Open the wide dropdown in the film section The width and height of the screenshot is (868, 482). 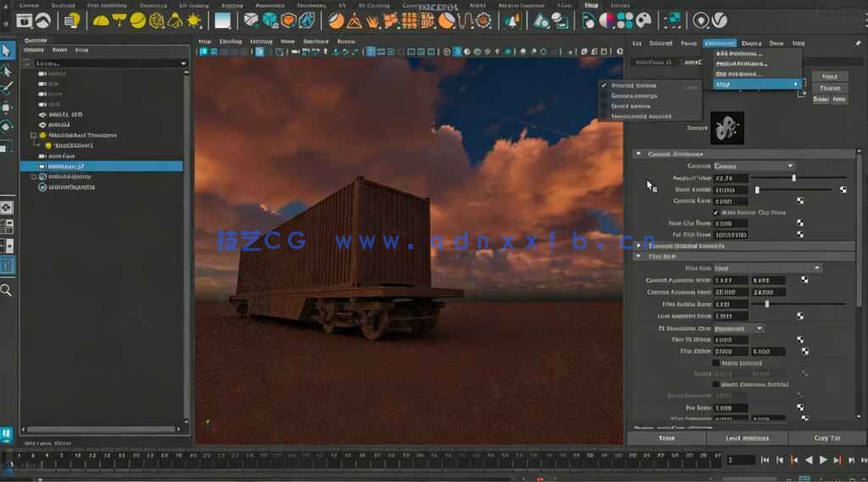pos(768,269)
